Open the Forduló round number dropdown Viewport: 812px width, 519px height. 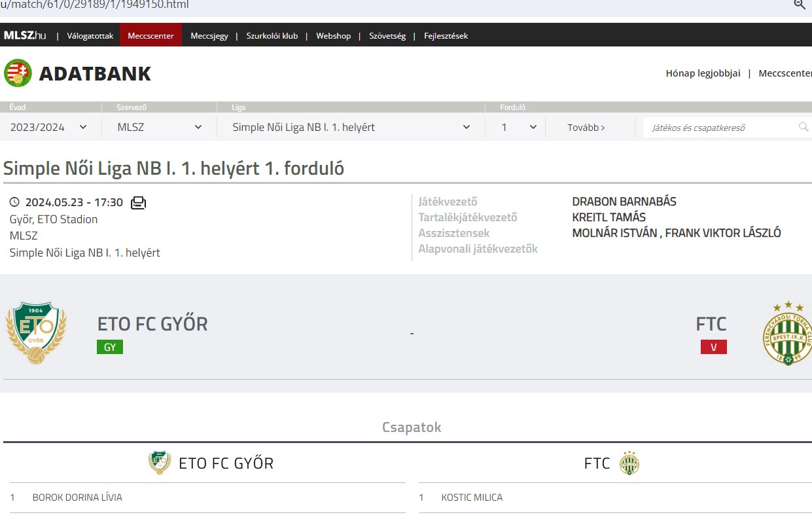coord(519,127)
